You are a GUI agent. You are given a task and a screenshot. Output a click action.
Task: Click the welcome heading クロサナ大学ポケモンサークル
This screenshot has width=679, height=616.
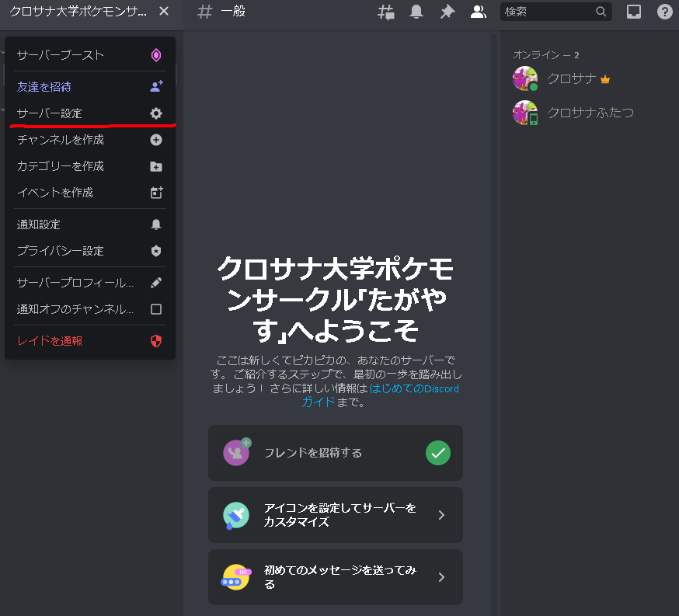click(x=336, y=300)
